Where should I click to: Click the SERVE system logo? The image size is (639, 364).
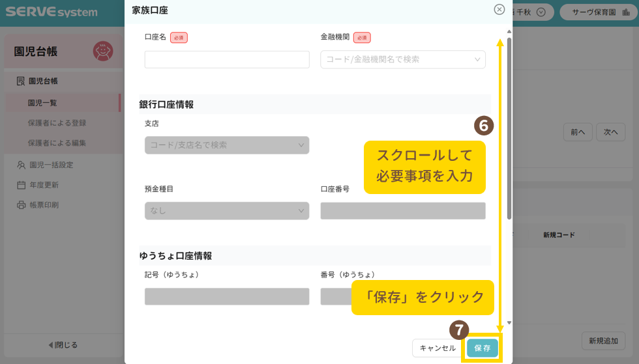point(52,12)
